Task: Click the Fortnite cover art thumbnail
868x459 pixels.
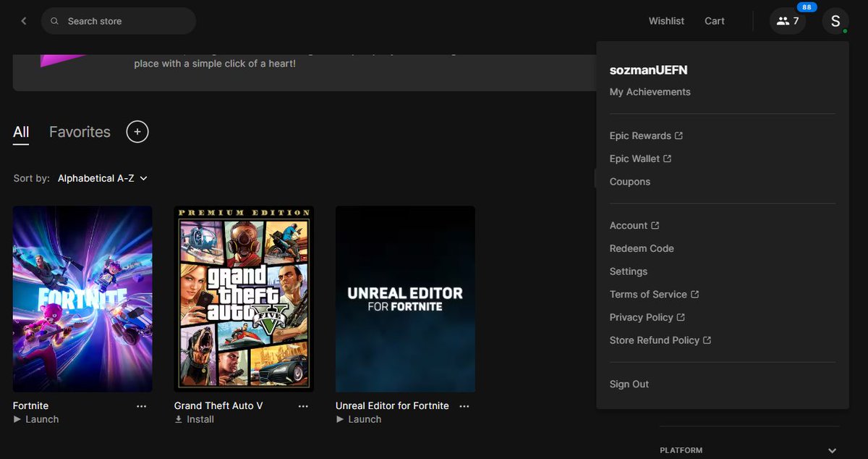Action: pos(82,299)
